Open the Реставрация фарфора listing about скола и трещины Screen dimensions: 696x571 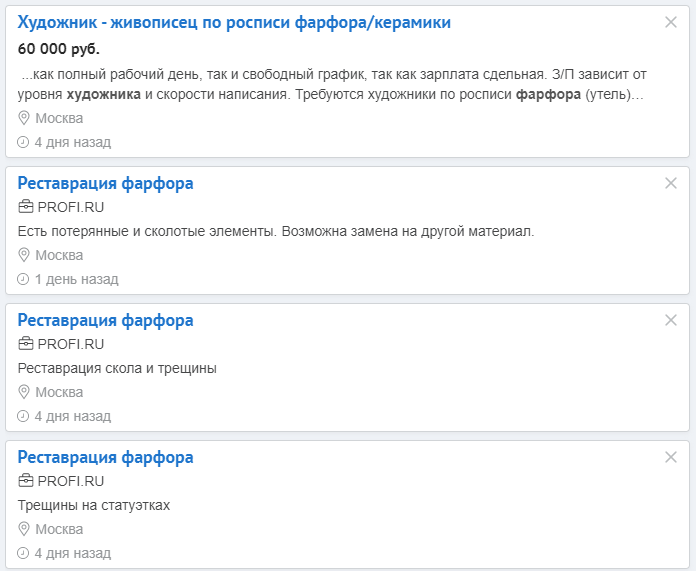(105, 320)
